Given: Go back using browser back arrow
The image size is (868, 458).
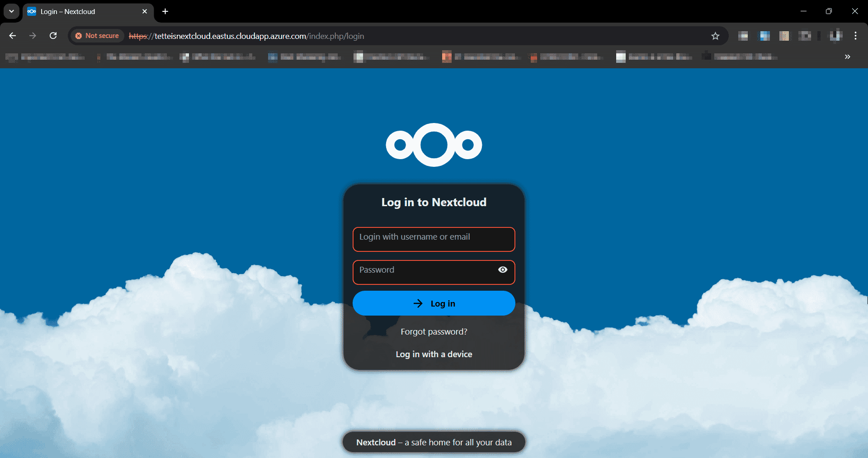Looking at the screenshot, I should point(13,36).
